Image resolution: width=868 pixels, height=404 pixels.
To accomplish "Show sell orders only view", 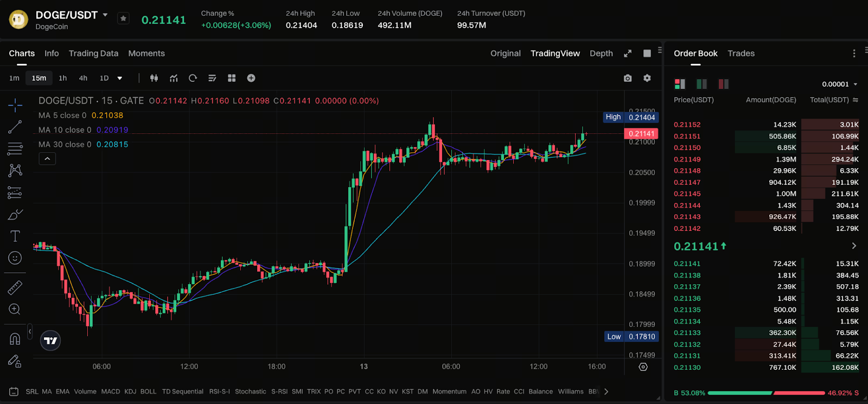I will [724, 84].
